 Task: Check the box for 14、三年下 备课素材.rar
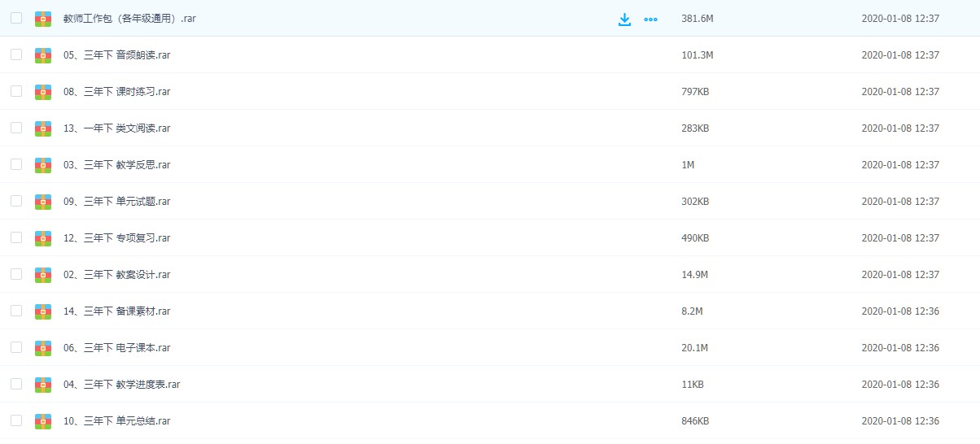pyautogui.click(x=16, y=311)
